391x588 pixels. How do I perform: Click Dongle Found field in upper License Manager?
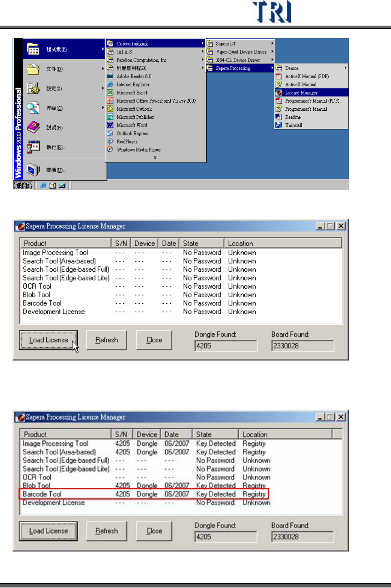point(226,346)
